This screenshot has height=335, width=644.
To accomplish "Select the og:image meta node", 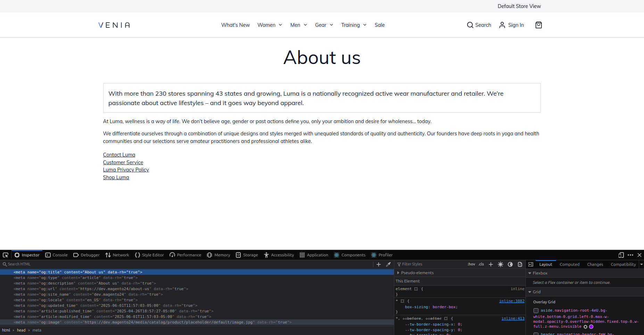I will [197, 322].
